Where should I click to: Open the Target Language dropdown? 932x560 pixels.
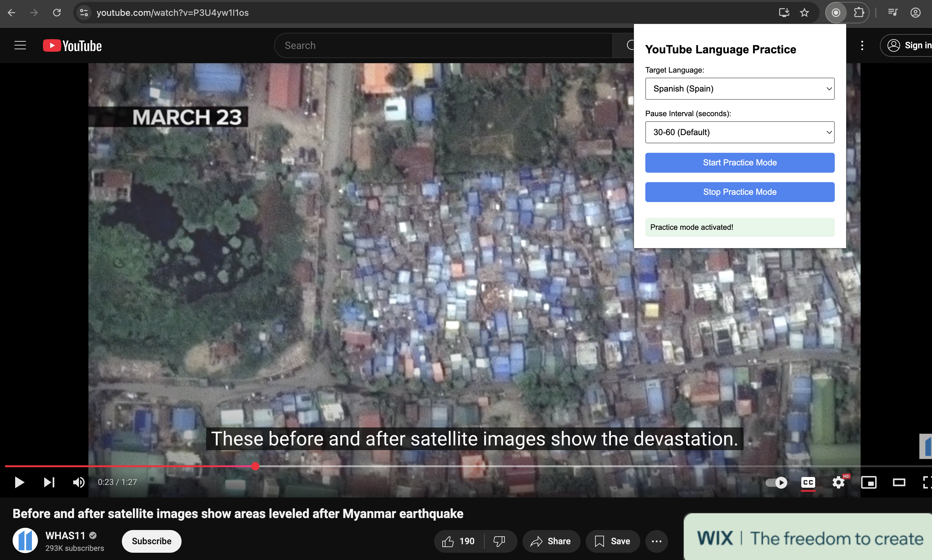[x=739, y=89]
